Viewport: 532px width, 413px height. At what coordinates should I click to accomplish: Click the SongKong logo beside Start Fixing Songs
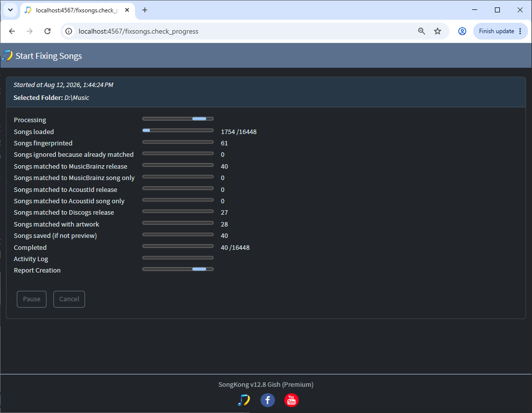coord(7,56)
